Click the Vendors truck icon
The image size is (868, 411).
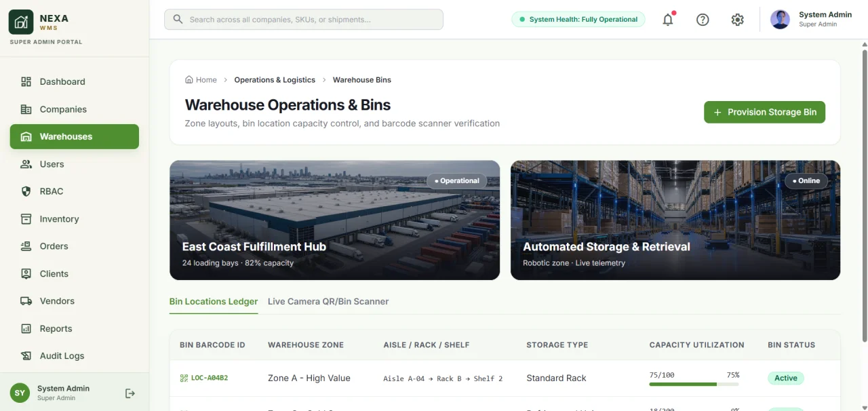click(x=26, y=301)
